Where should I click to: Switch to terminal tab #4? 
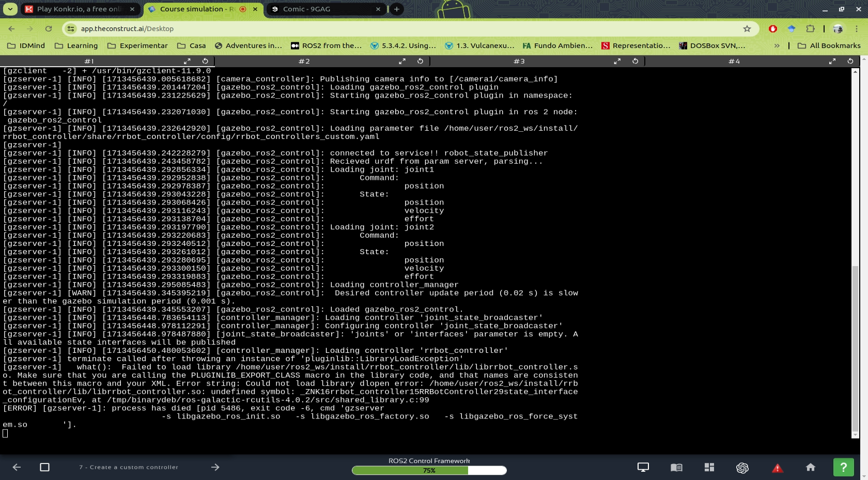pyautogui.click(x=734, y=61)
